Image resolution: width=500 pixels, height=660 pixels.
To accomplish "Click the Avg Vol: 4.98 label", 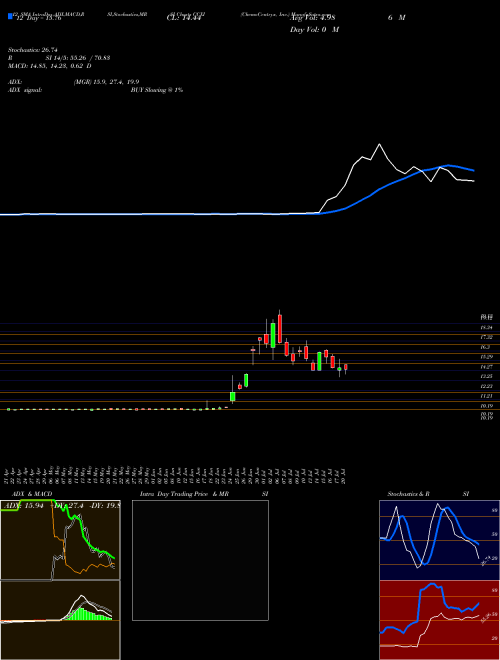I will coord(312,18).
